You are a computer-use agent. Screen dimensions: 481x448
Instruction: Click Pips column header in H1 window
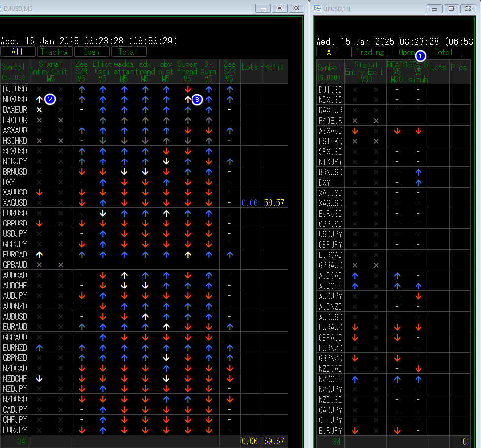pos(459,67)
